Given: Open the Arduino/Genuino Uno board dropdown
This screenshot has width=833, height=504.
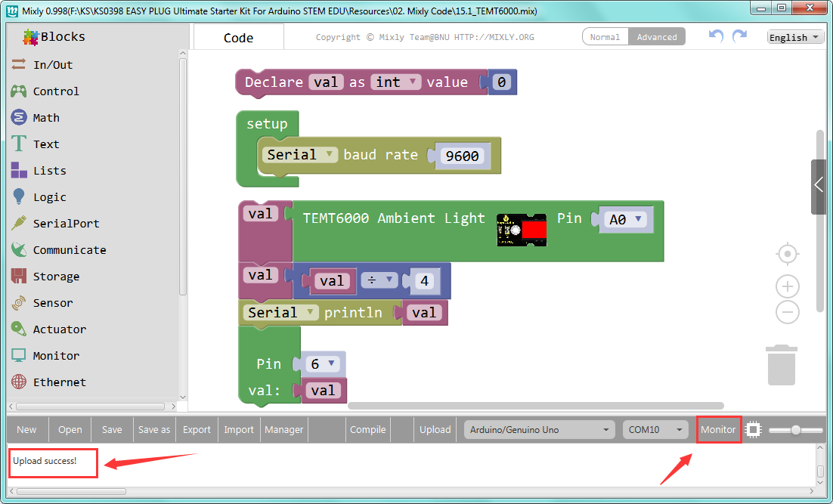Looking at the screenshot, I should point(539,430).
